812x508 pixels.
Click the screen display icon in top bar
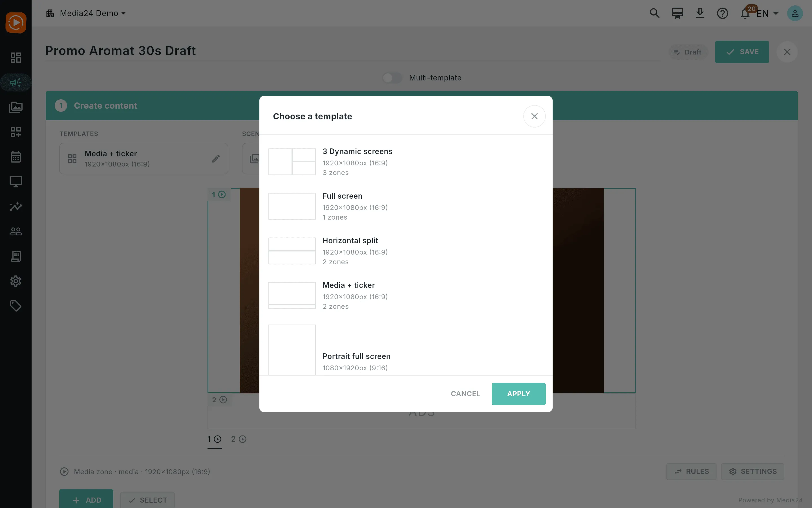pos(677,13)
